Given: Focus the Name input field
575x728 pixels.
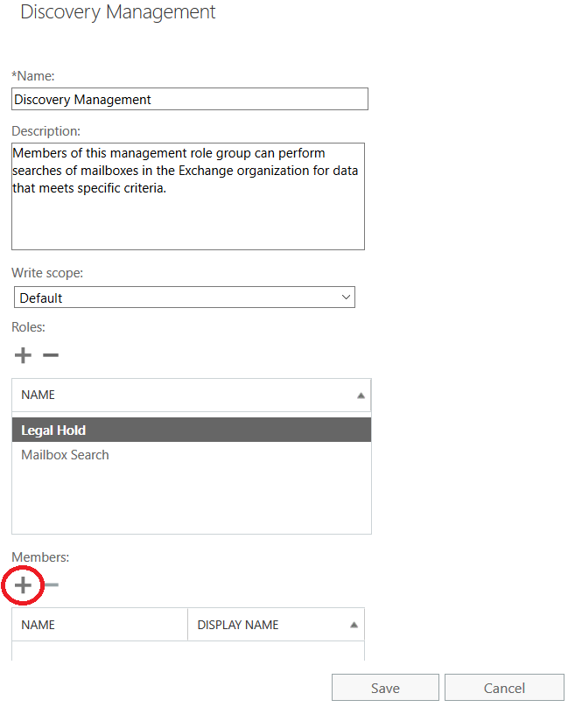Looking at the screenshot, I should pyautogui.click(x=189, y=100).
